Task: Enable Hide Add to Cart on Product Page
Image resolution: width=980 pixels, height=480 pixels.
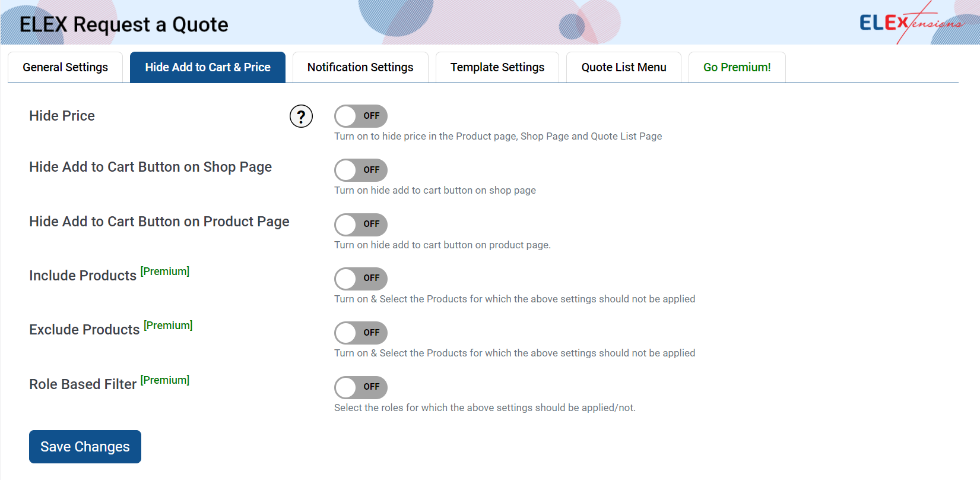Action: 361,225
